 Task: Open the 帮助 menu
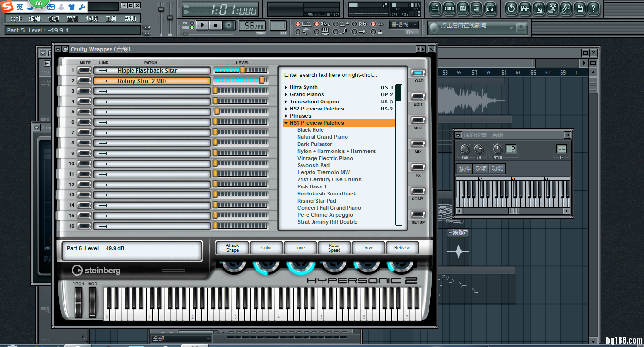coord(130,18)
